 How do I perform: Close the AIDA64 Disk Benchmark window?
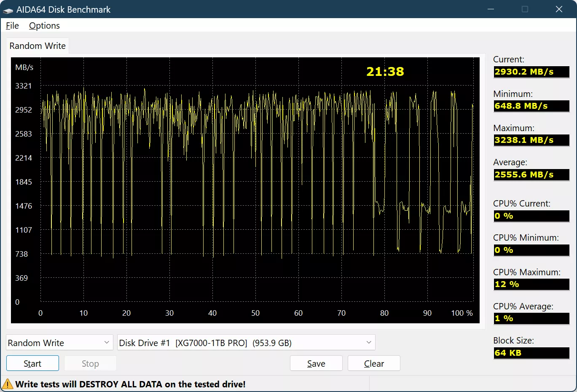point(559,9)
